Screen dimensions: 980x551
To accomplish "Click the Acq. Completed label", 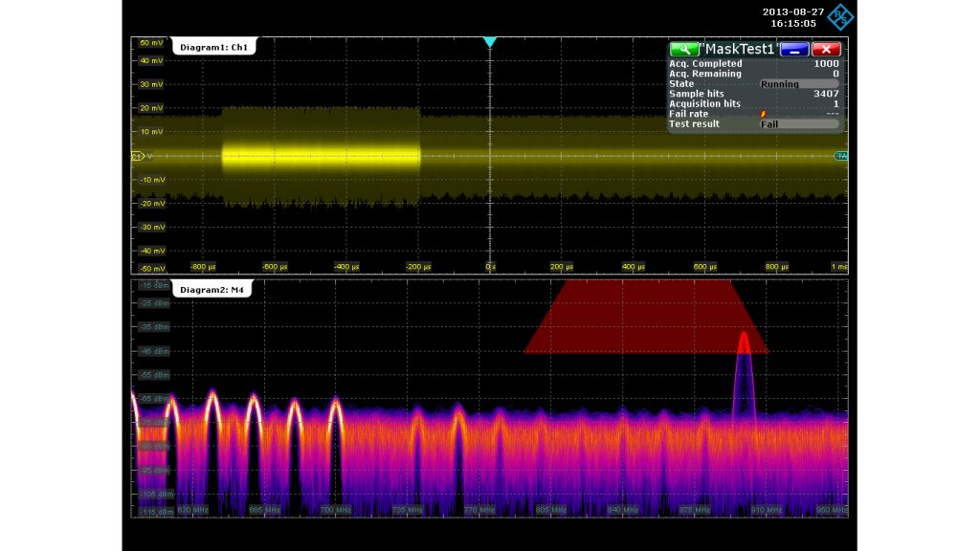I will [705, 64].
